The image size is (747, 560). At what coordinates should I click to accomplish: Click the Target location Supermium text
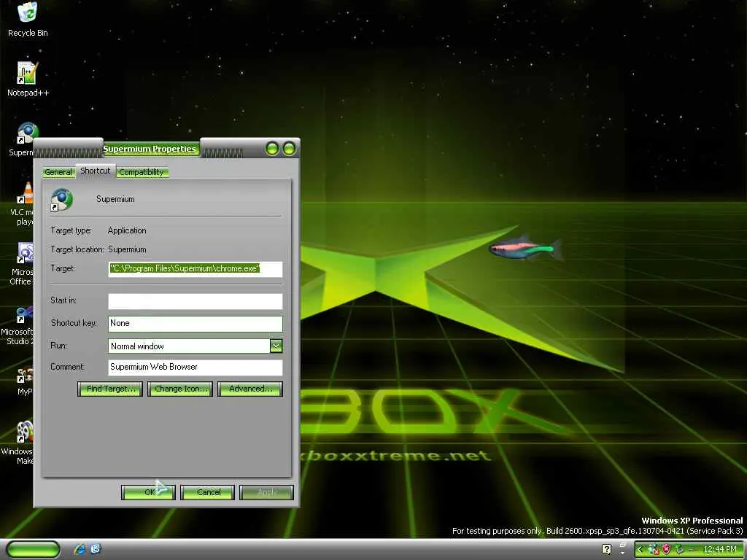pos(127,249)
